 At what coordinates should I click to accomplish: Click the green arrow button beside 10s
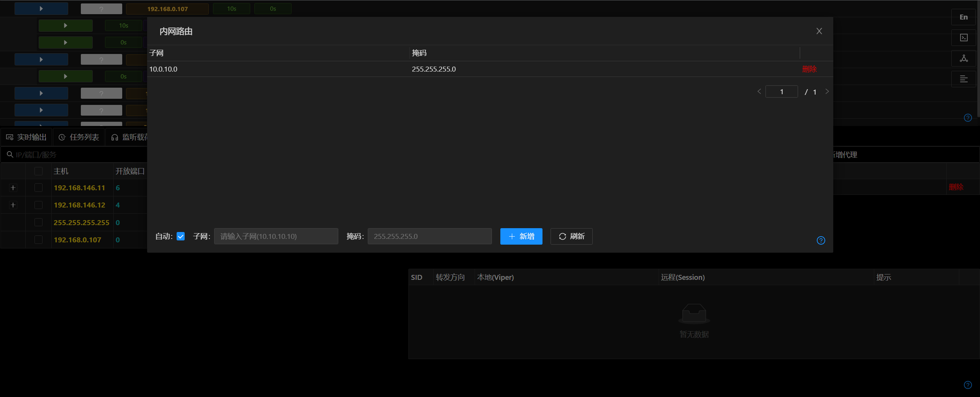coord(66,26)
